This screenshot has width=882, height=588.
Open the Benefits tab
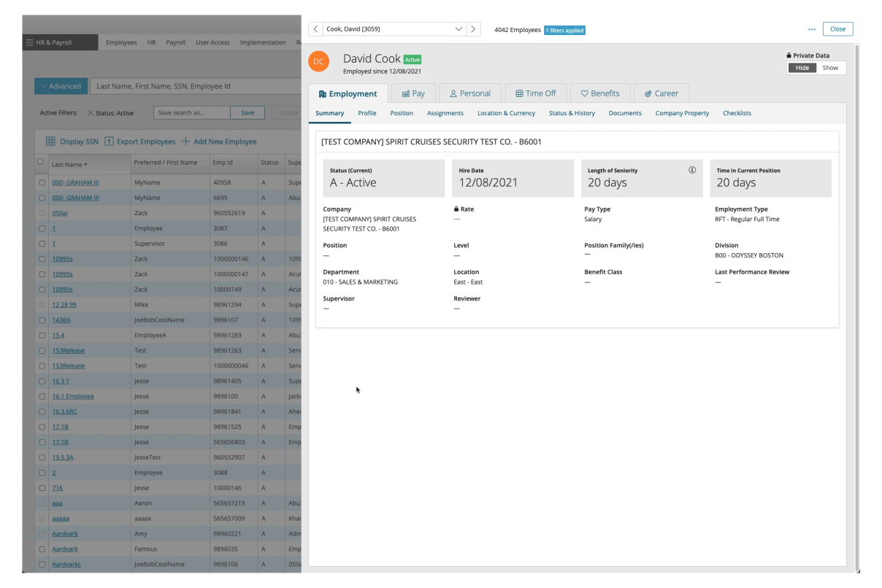[x=600, y=93]
